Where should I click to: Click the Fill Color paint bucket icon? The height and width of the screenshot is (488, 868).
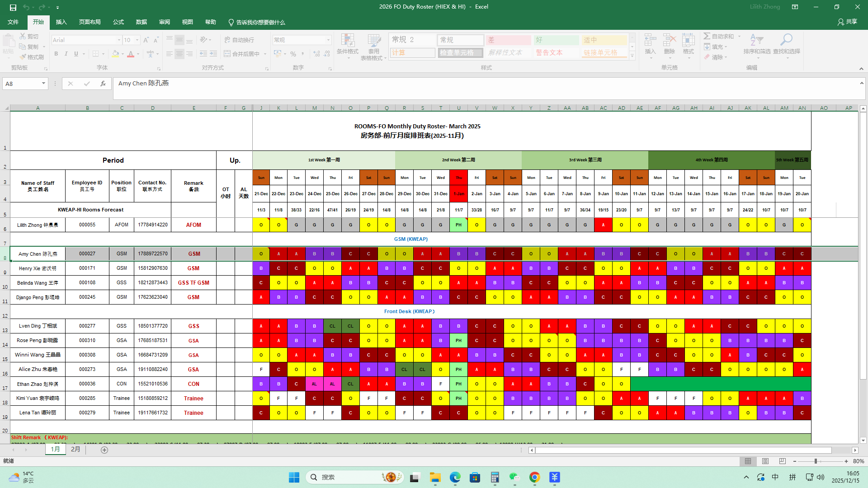(x=116, y=54)
